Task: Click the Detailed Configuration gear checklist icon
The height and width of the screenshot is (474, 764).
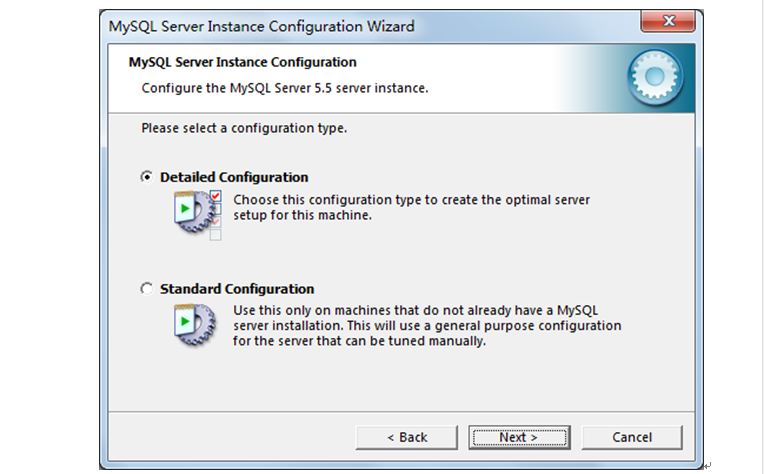Action: coord(198,215)
